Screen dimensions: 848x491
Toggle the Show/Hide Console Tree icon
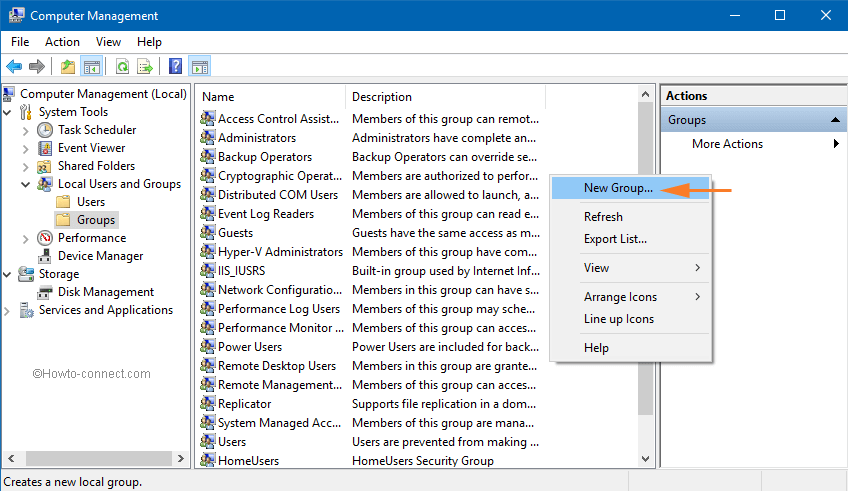click(92, 67)
